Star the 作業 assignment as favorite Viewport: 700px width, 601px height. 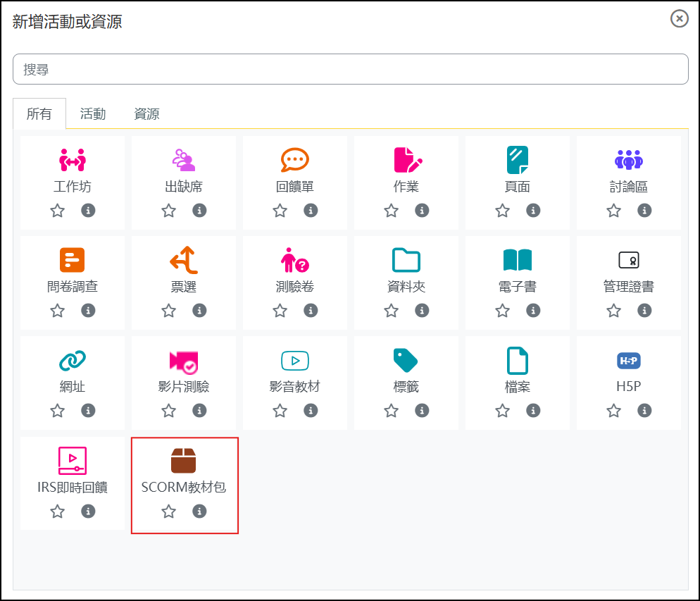[391, 210]
